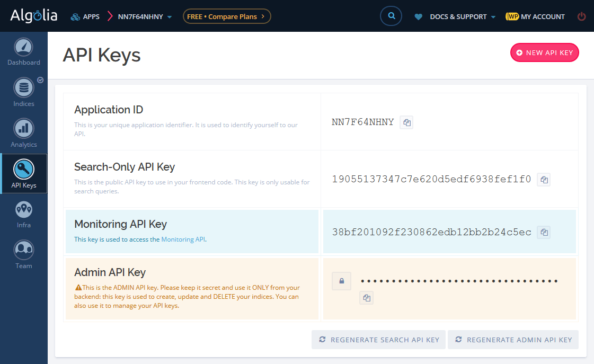Open the Infra sidebar section
The image size is (594, 364).
tap(23, 215)
